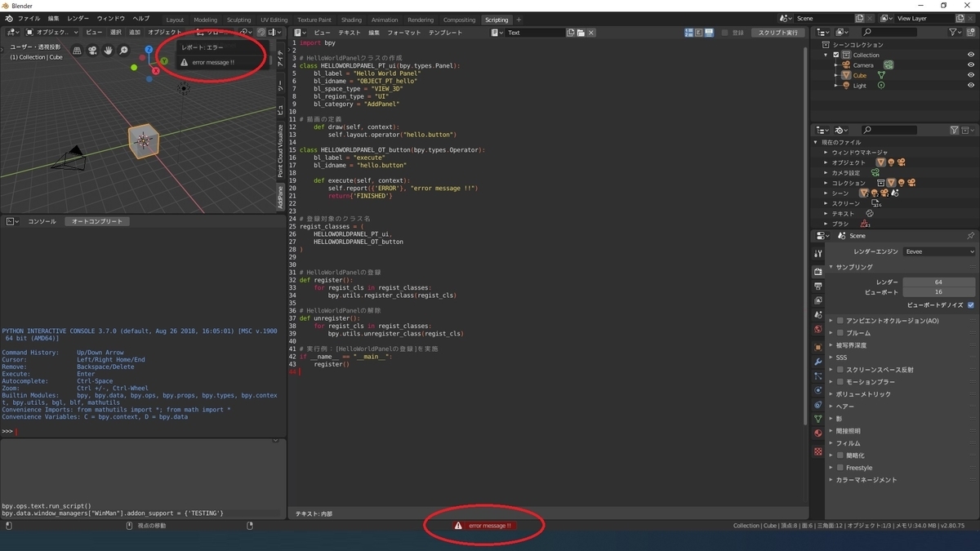Switch to the Layout workspace tab
The width and height of the screenshot is (980, 551).
175,20
